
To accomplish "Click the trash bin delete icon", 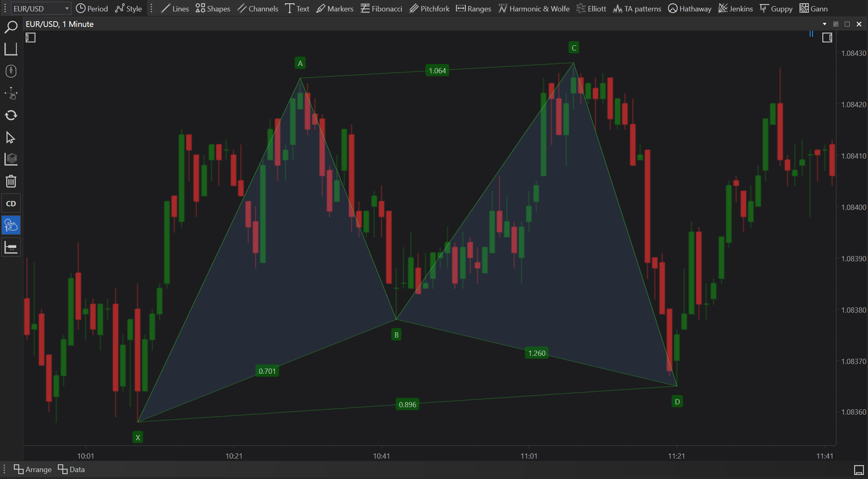I will click(x=11, y=181).
